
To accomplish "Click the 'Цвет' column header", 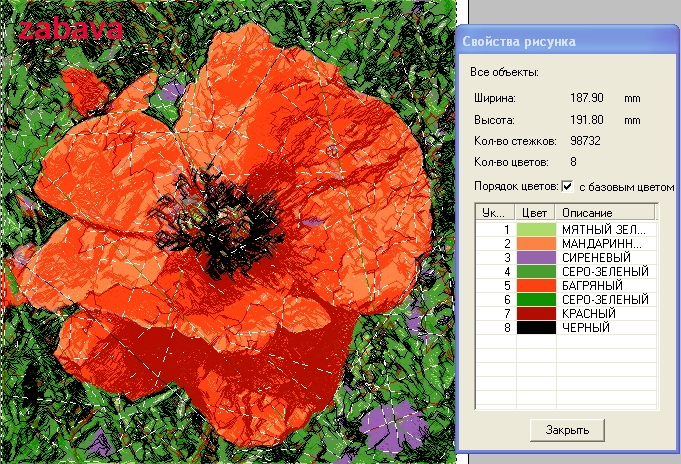I will point(535,212).
